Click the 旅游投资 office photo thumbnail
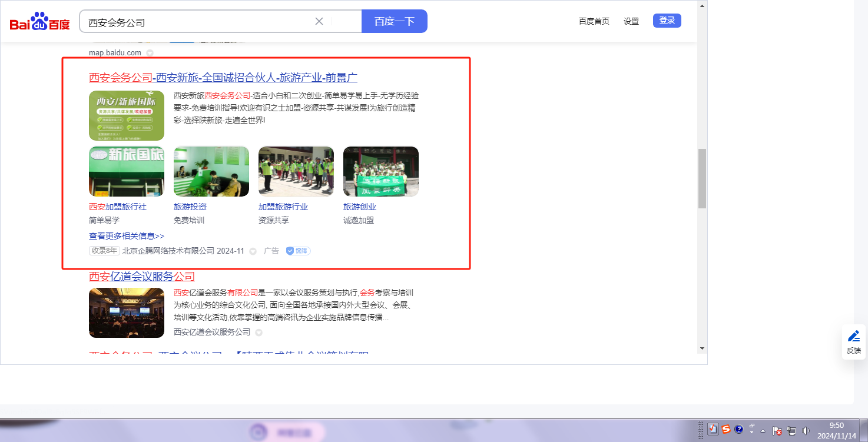This screenshot has height=442, width=868. [211, 171]
